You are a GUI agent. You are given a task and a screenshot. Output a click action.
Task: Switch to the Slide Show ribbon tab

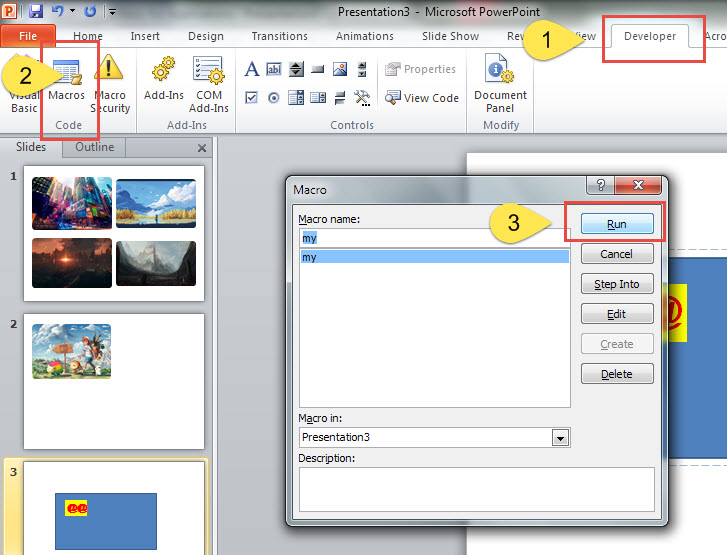[x=450, y=36]
